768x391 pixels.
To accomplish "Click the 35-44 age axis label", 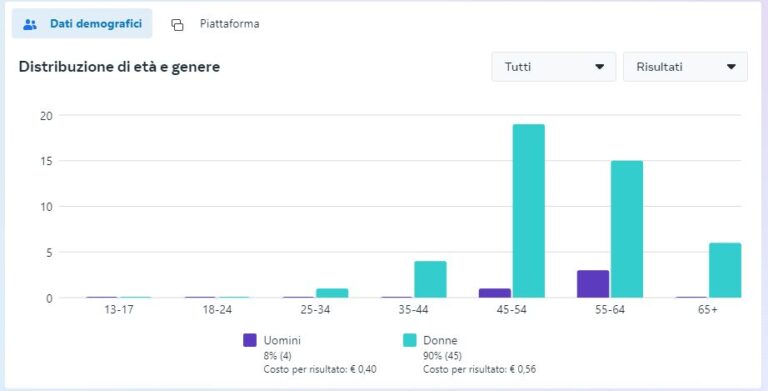I will pos(413,310).
